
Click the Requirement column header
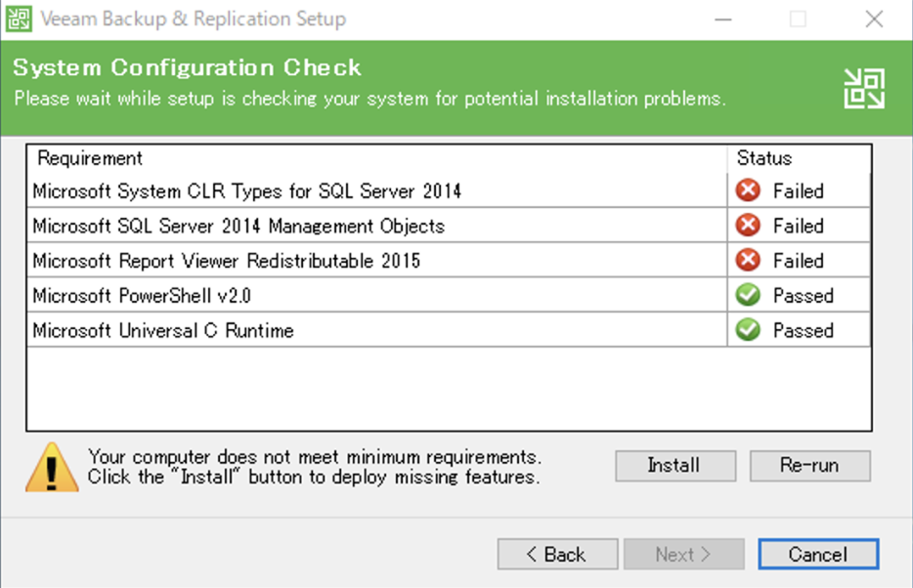tap(376, 158)
